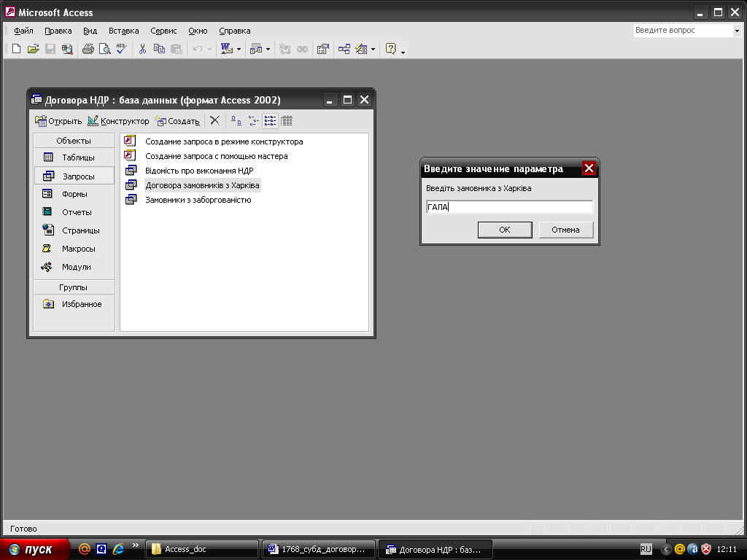
Task: Open the toolbar options arrow after Help
Action: coord(403,52)
